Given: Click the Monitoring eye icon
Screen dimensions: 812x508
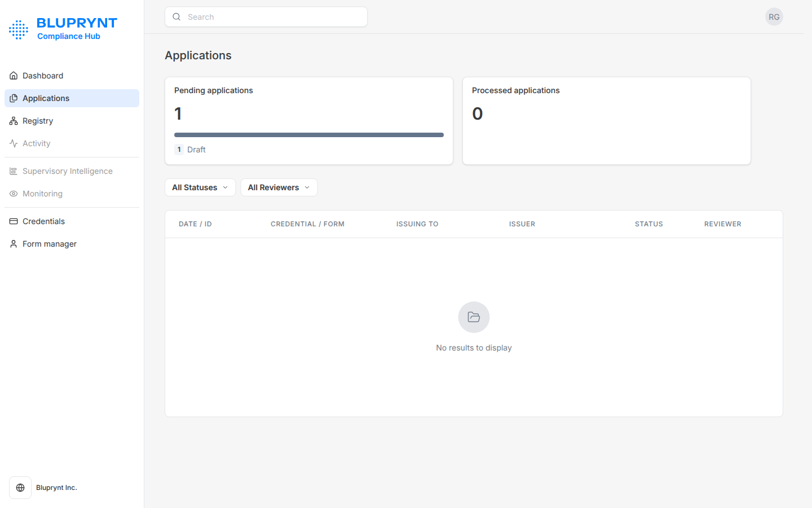Looking at the screenshot, I should (14, 194).
